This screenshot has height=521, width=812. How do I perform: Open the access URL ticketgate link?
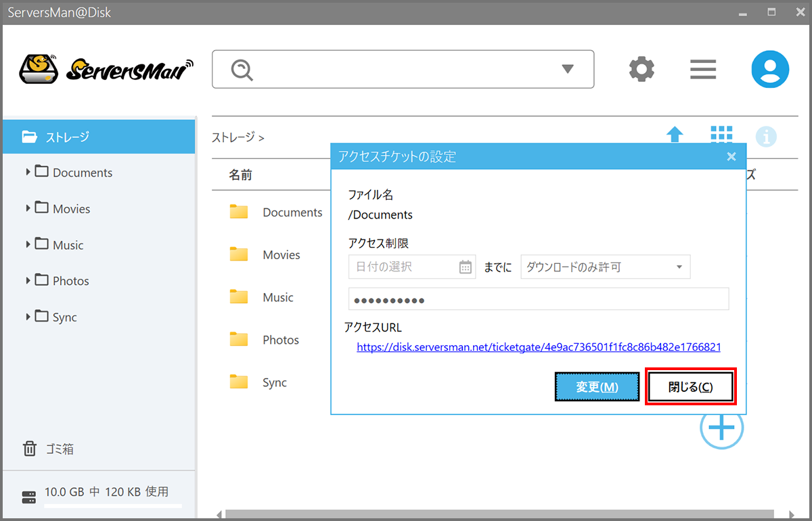tap(539, 346)
